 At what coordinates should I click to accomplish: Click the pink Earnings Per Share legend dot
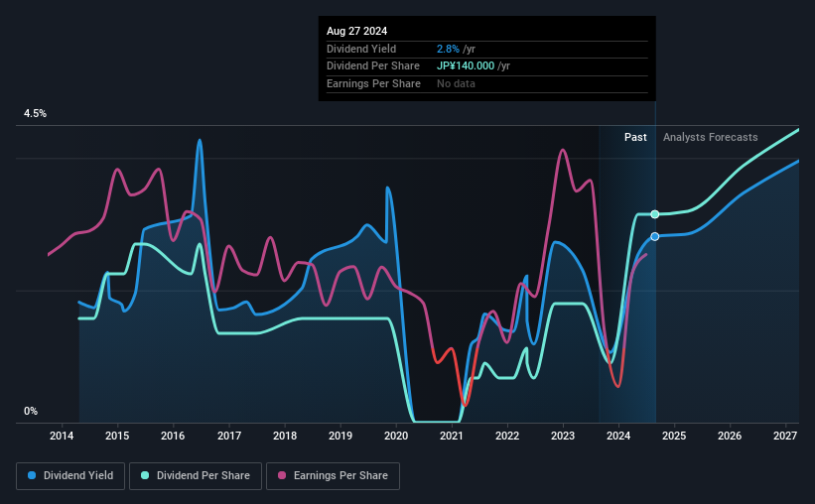pos(282,475)
